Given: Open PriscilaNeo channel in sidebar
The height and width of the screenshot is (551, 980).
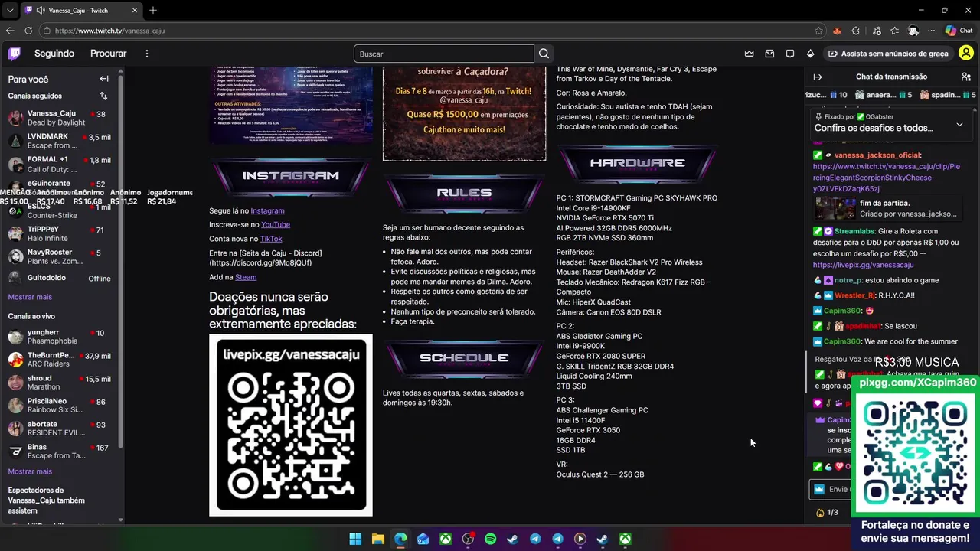Looking at the screenshot, I should click(x=60, y=406).
